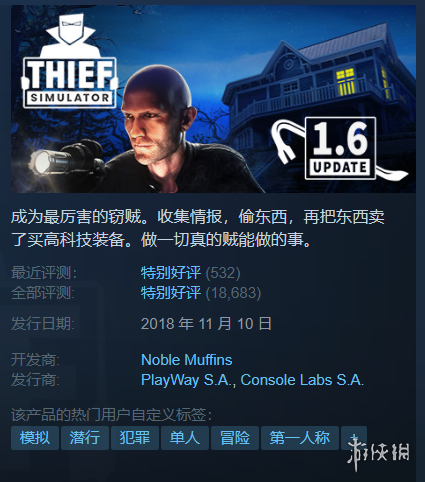The image size is (425, 482).
Task: Select the 犯罪 tag
Action: pyautogui.click(x=135, y=438)
